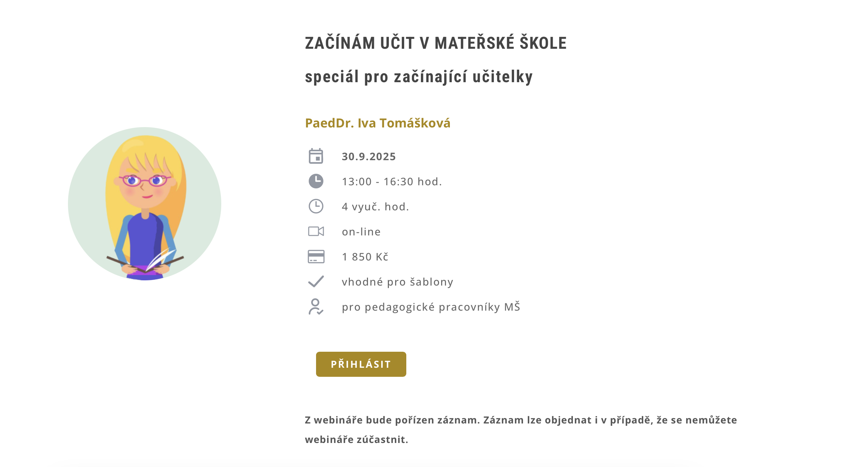Click the subtitle speciál pro začínající učitelky

419,77
